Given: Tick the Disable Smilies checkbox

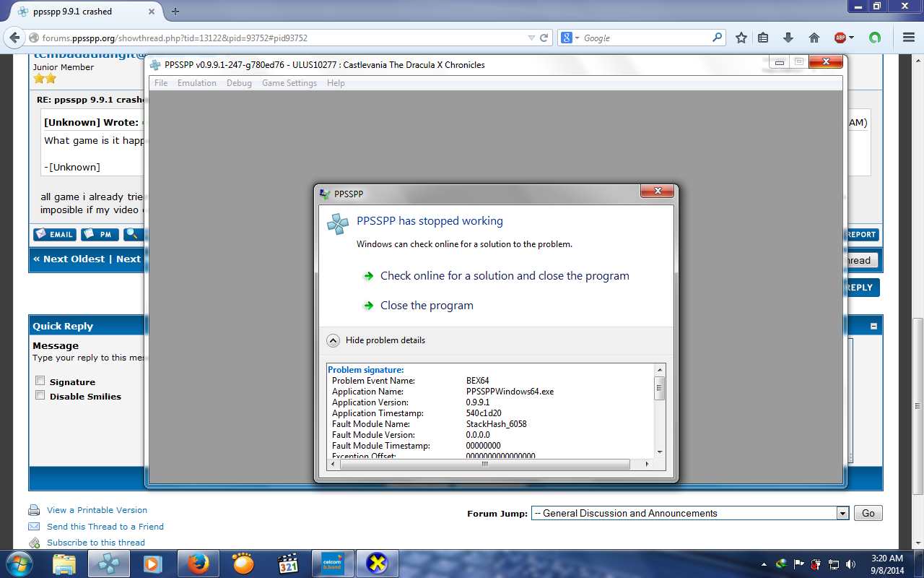Looking at the screenshot, I should tap(40, 395).
